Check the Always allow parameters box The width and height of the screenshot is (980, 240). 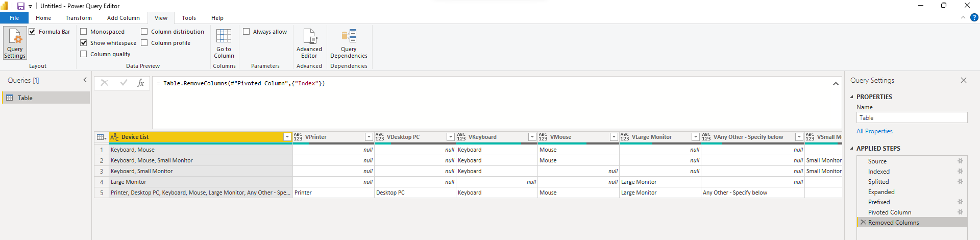(x=247, y=32)
